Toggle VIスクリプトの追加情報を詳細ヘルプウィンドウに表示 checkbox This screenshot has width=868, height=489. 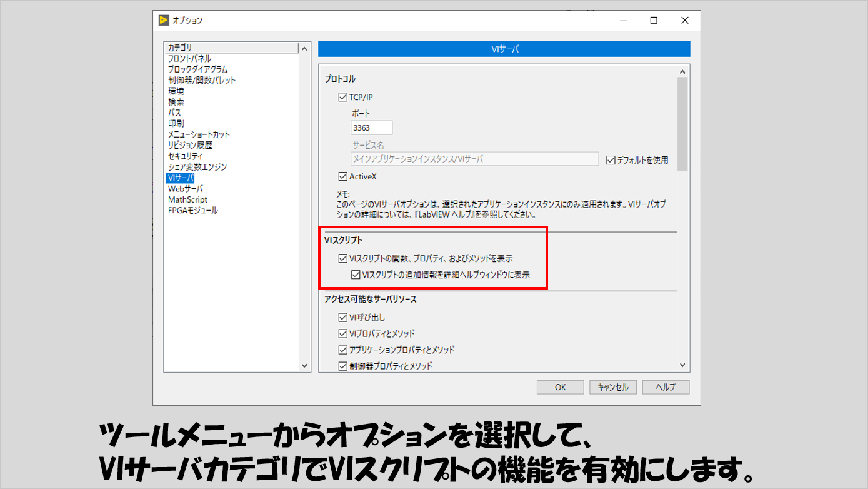[x=356, y=275]
